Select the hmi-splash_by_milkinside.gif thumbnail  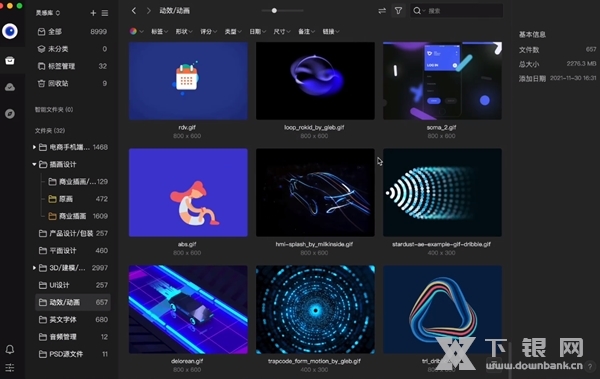tap(315, 192)
